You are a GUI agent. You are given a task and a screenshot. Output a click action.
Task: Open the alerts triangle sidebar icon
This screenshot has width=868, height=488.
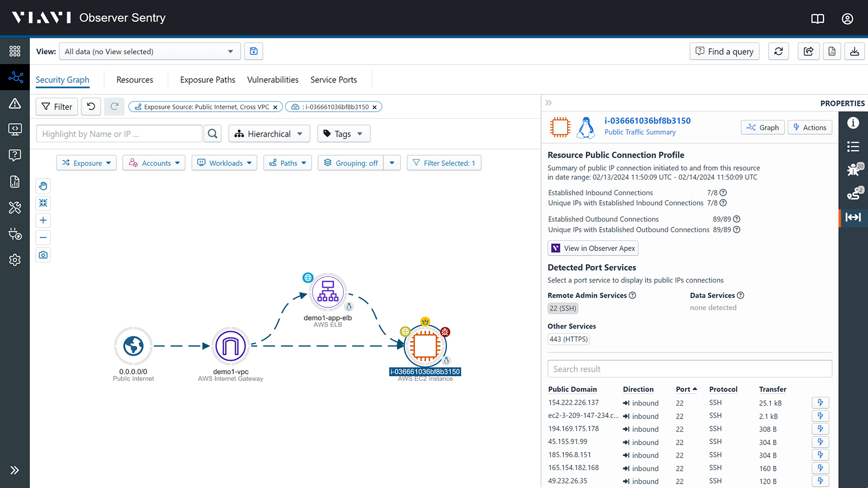tap(15, 104)
